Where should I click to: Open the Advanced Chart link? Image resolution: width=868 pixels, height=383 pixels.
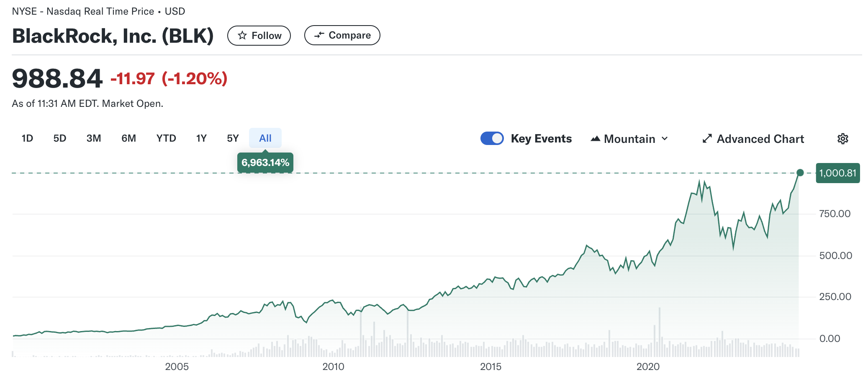click(x=753, y=139)
